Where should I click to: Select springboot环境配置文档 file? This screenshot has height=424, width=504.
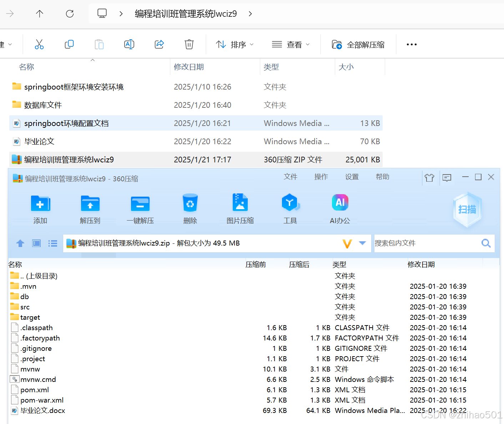[x=196, y=123]
